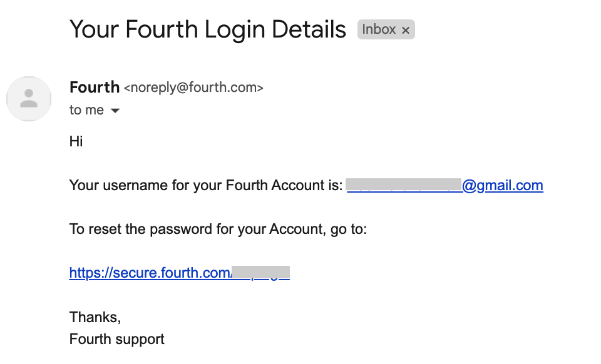Click the Inbox label tag text
Viewport: 601px width, 364px height.
coord(379,29)
